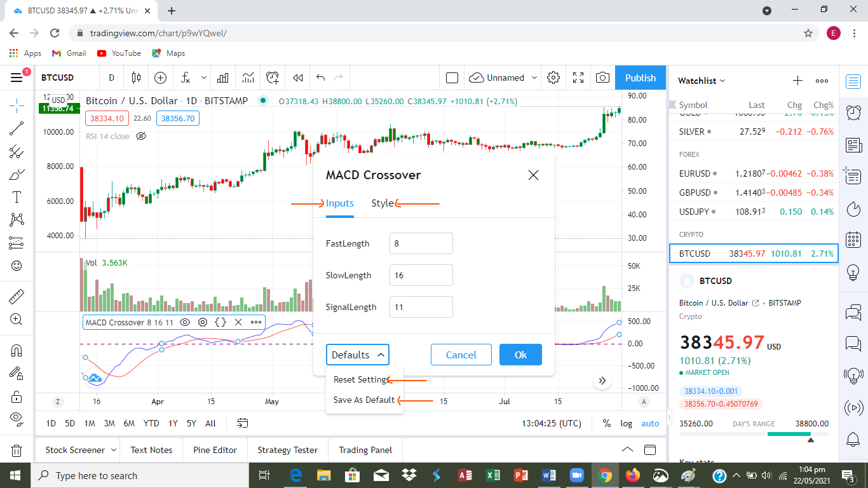Click the SlowLength input field

point(421,275)
